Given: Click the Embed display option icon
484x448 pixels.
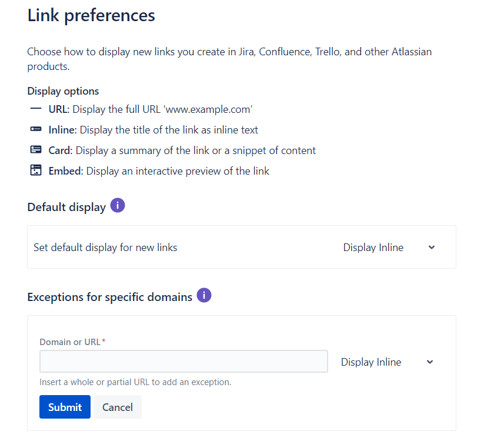Looking at the screenshot, I should [x=35, y=170].
